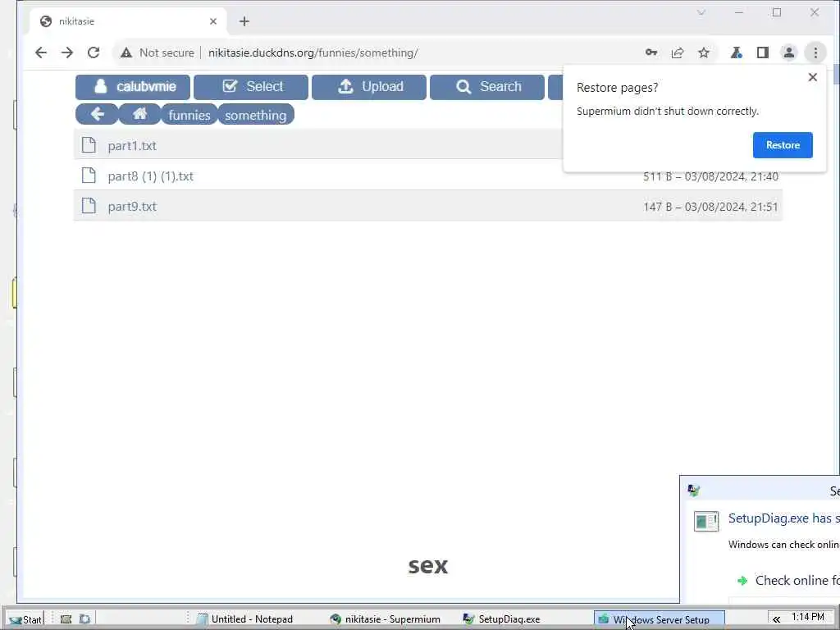This screenshot has height=630, width=840.
Task: Open a new tab with plus button
Action: tap(244, 21)
